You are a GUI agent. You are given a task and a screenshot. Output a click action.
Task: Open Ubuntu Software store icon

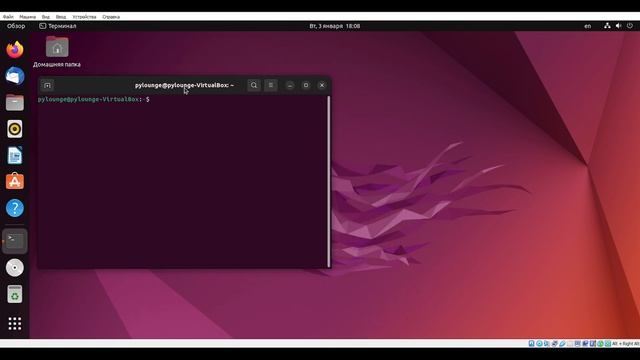click(x=15, y=182)
